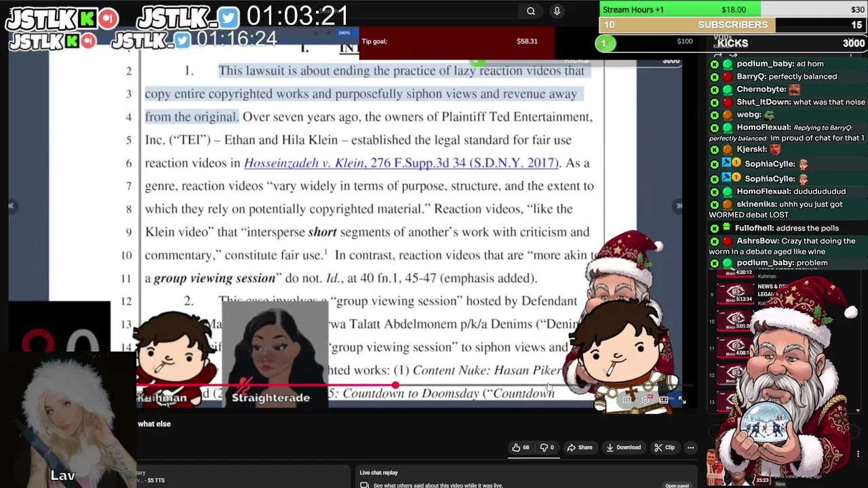Click the "Live chat replay" heading

378,472
